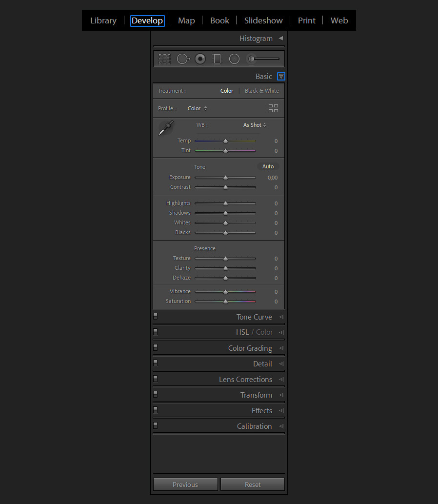The height and width of the screenshot is (504, 438).
Task: Open the WB As Shot dropdown
Action: (255, 125)
